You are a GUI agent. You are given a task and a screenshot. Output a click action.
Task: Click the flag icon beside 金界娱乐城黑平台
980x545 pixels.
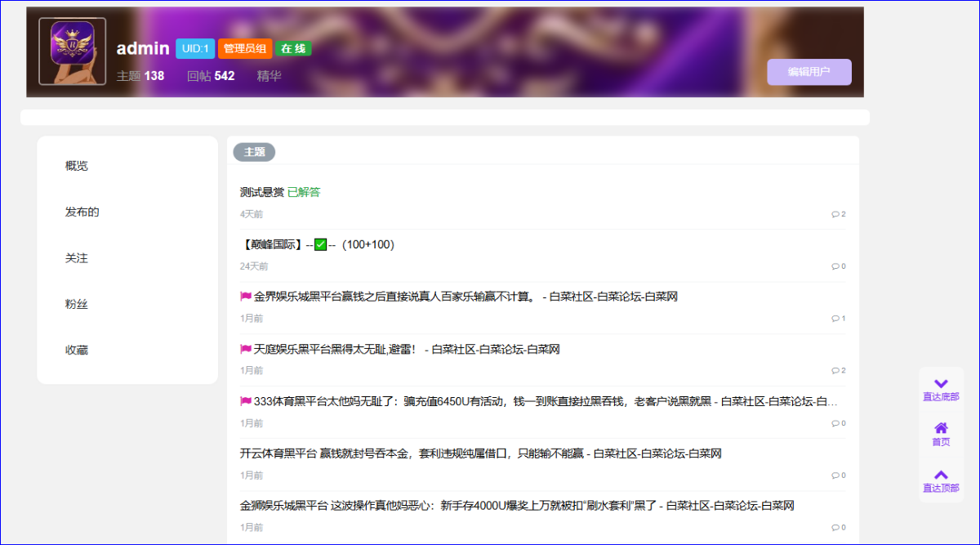[x=246, y=297]
